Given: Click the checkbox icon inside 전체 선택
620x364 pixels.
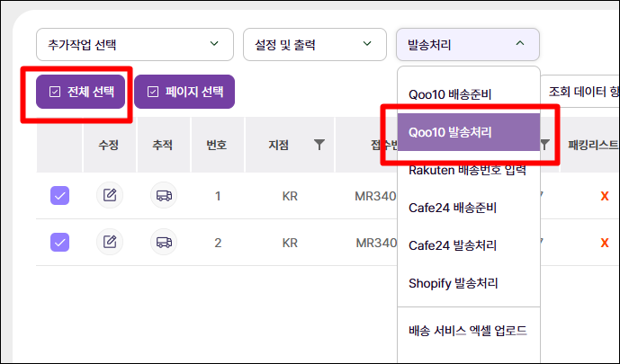Looking at the screenshot, I should point(55,92).
